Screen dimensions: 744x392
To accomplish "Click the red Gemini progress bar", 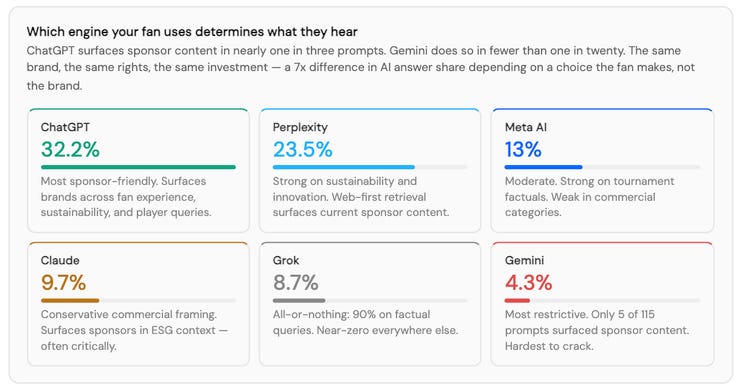I will tap(517, 300).
